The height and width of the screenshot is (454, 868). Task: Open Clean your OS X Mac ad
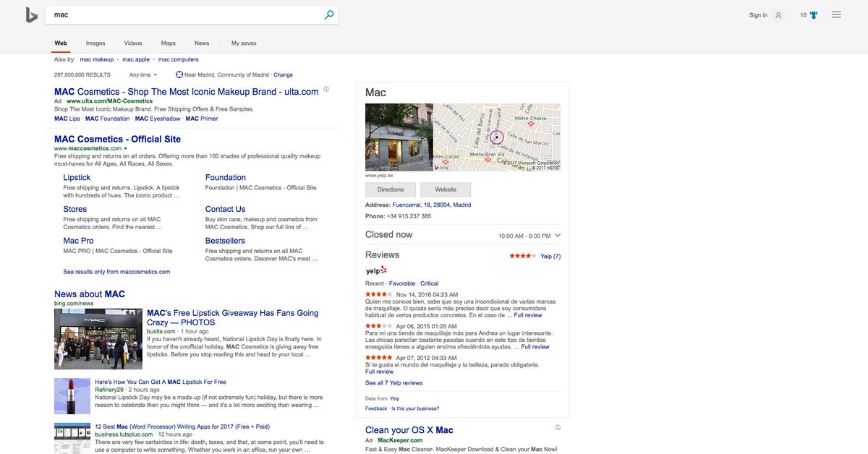(409, 430)
